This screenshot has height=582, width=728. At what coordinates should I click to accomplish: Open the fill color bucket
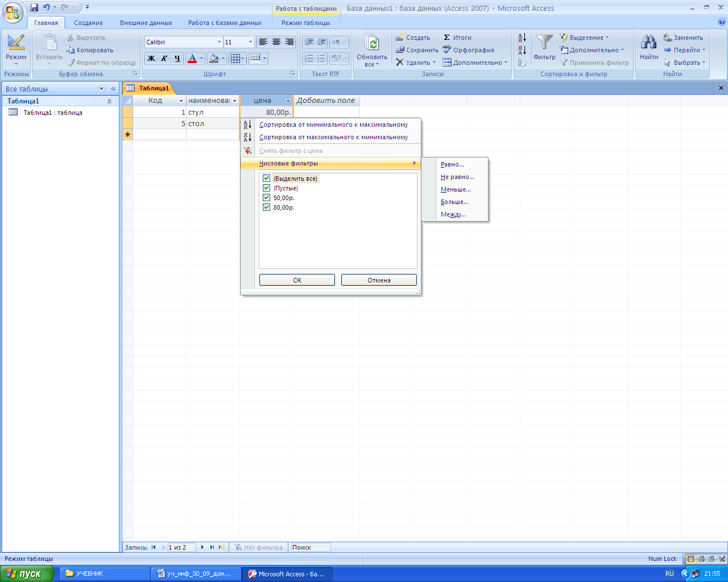click(x=214, y=58)
